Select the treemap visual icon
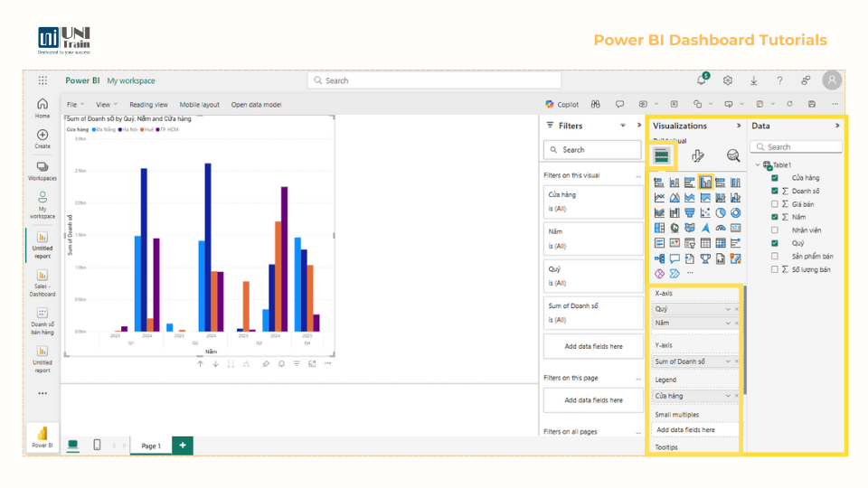The width and height of the screenshot is (868, 488). coord(659,228)
